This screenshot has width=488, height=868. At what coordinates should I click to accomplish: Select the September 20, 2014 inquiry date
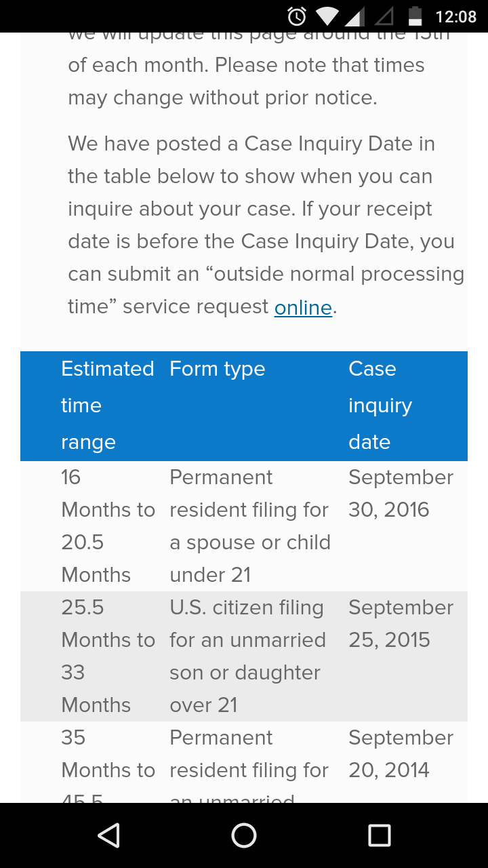[401, 754]
